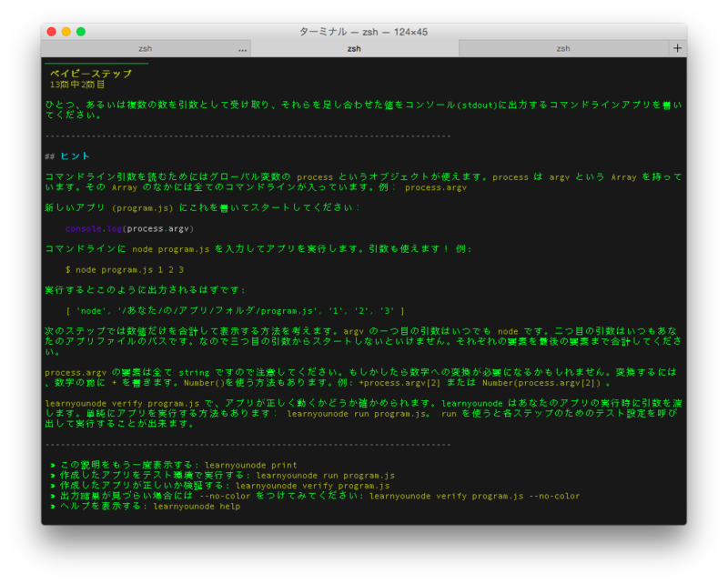Open a new tab with the plus button

click(x=677, y=48)
